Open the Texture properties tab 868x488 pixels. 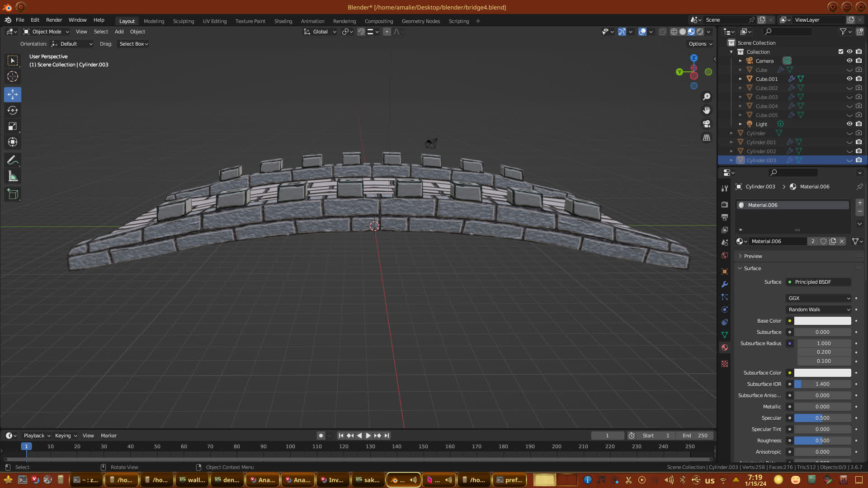(x=725, y=364)
